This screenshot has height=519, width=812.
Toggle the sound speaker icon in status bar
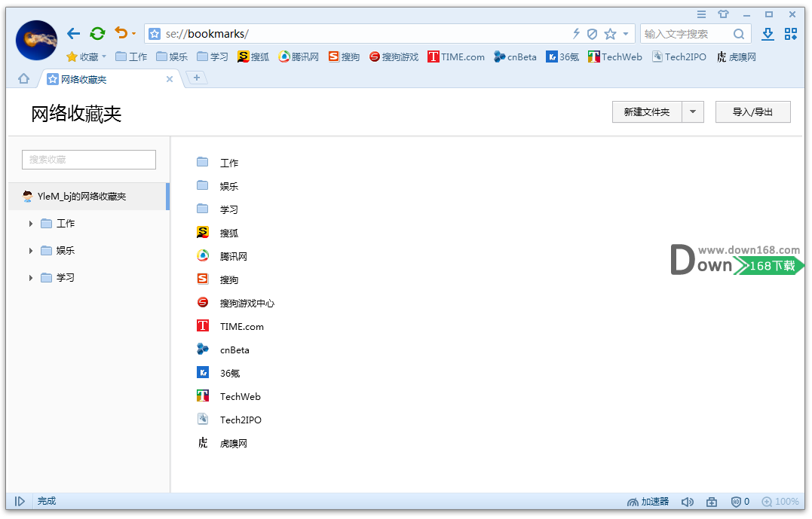(687, 502)
